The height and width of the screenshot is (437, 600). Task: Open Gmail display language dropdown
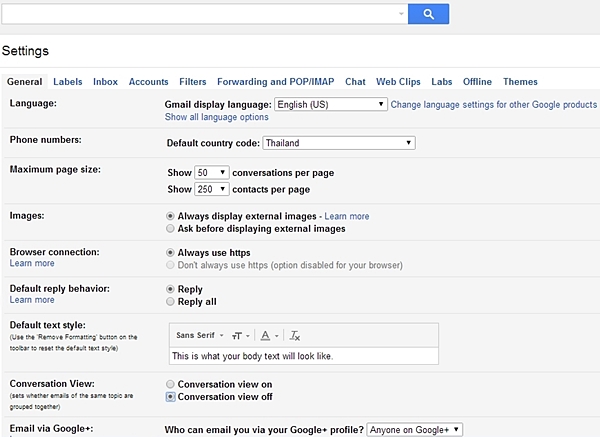pyautogui.click(x=331, y=104)
